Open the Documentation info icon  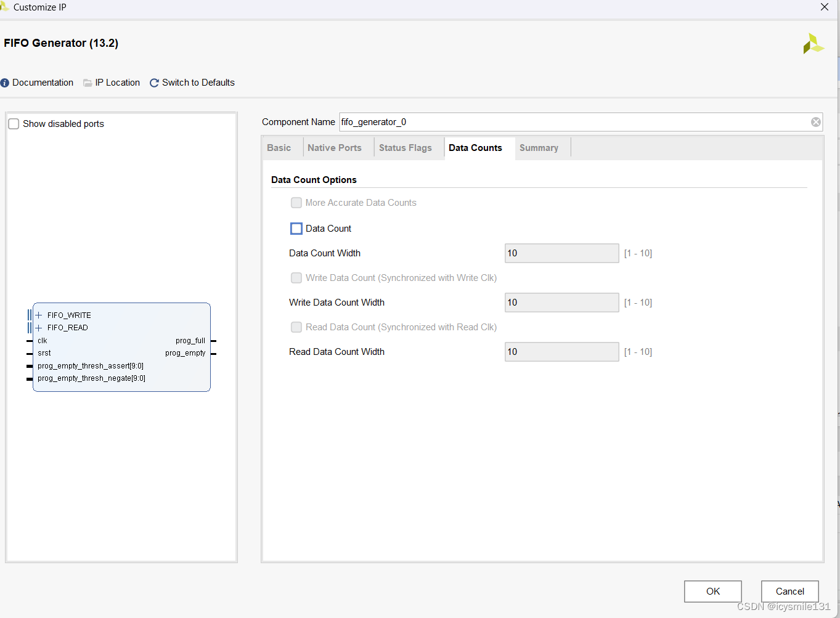coord(5,83)
